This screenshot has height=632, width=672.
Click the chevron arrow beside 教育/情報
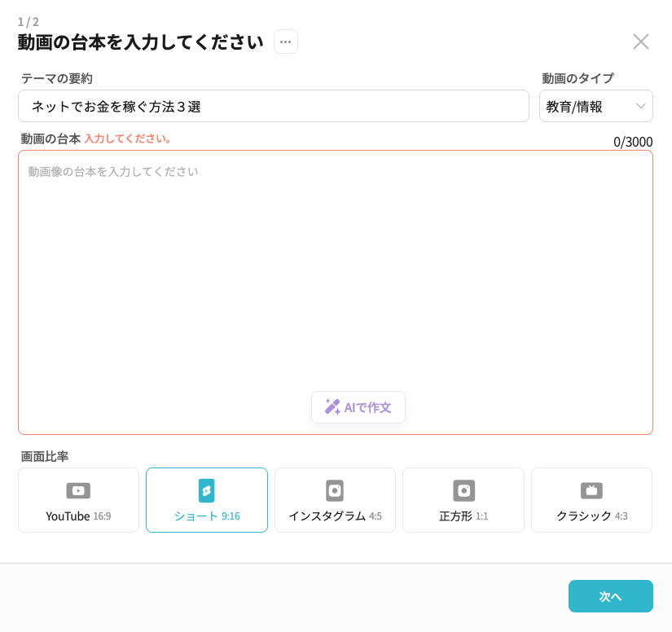641,106
